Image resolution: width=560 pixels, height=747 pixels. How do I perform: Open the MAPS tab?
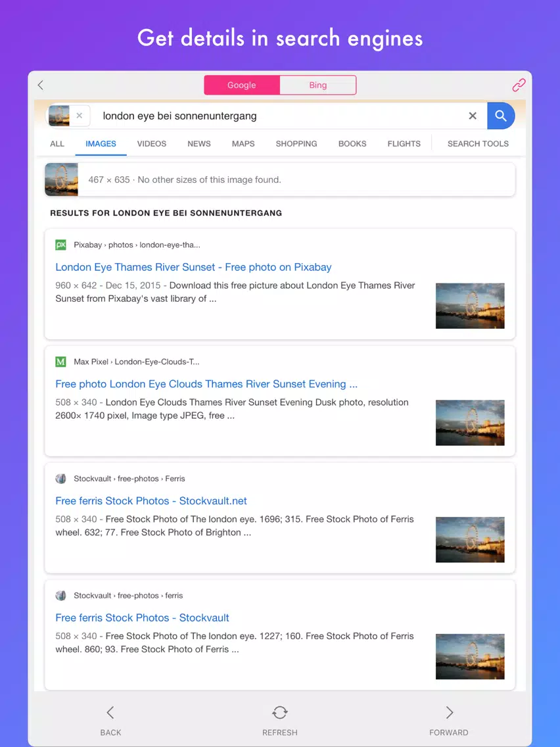point(243,144)
